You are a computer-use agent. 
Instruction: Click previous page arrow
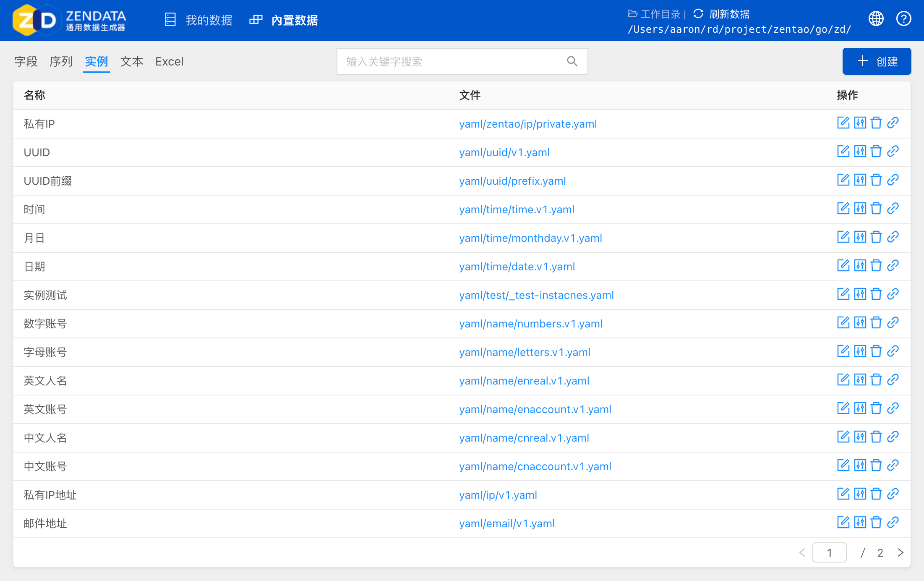[802, 552]
